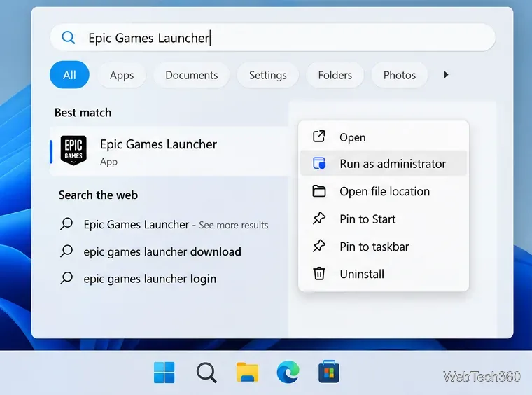Click the Epic Games app icon

[73, 151]
